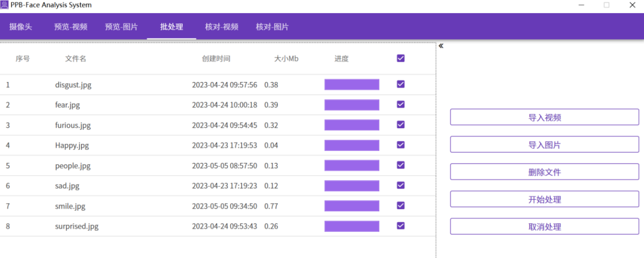Select the smile.jpg file name
This screenshot has height=258, width=644.
click(70, 206)
